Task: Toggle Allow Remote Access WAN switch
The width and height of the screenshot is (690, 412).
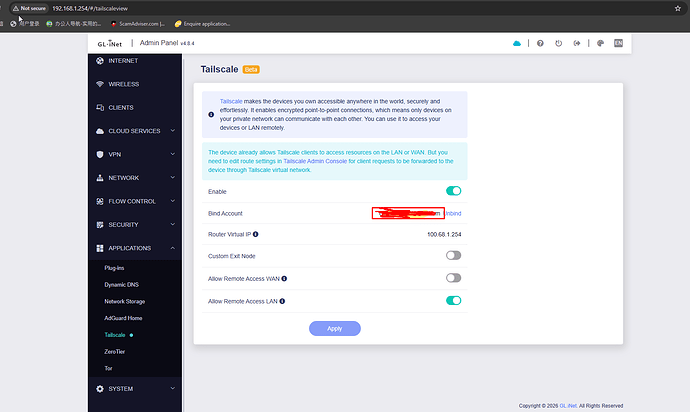Action: (x=453, y=278)
